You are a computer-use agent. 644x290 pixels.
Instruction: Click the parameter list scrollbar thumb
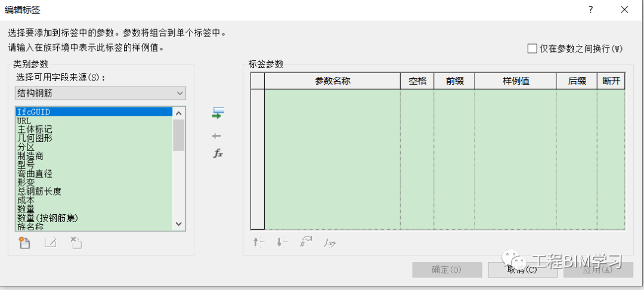pos(179,135)
